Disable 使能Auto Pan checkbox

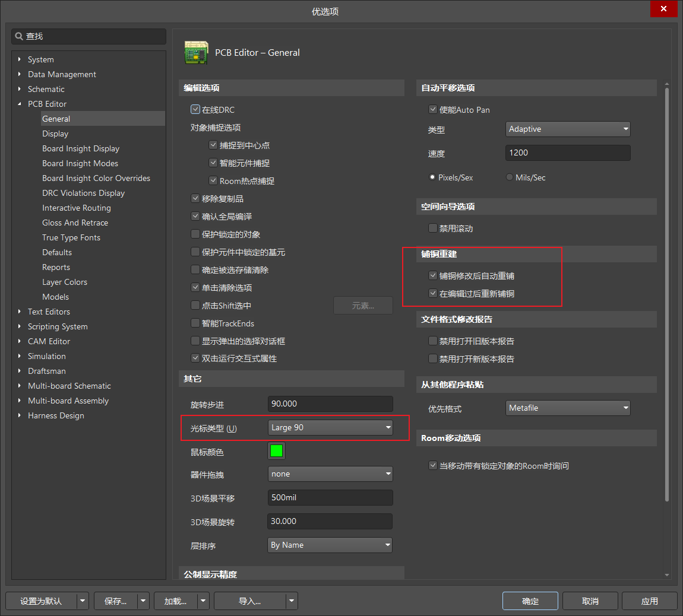432,109
